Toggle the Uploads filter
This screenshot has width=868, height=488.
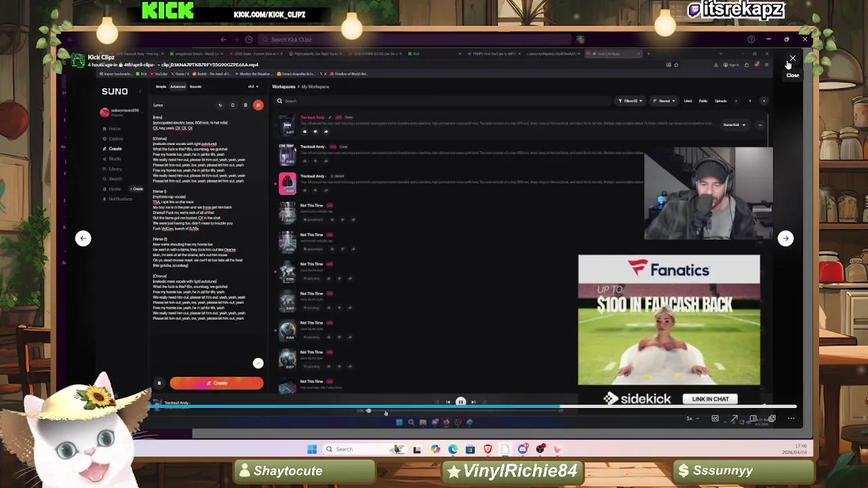721,101
